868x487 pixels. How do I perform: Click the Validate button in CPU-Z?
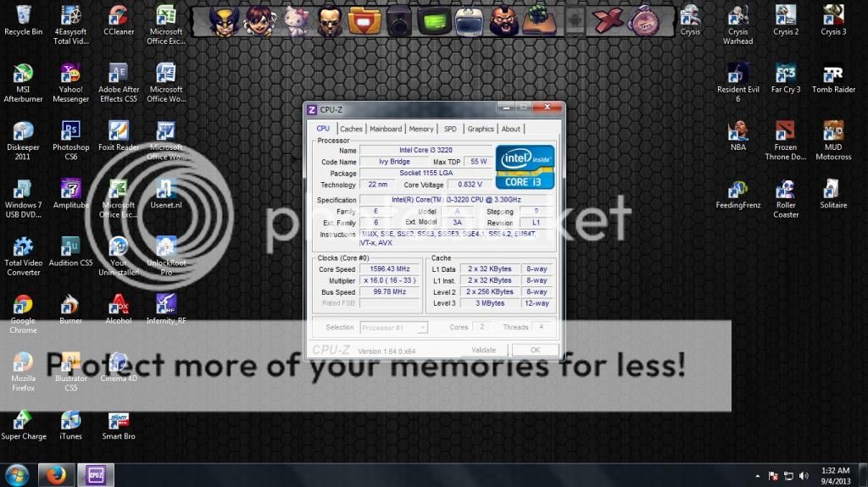(x=483, y=350)
